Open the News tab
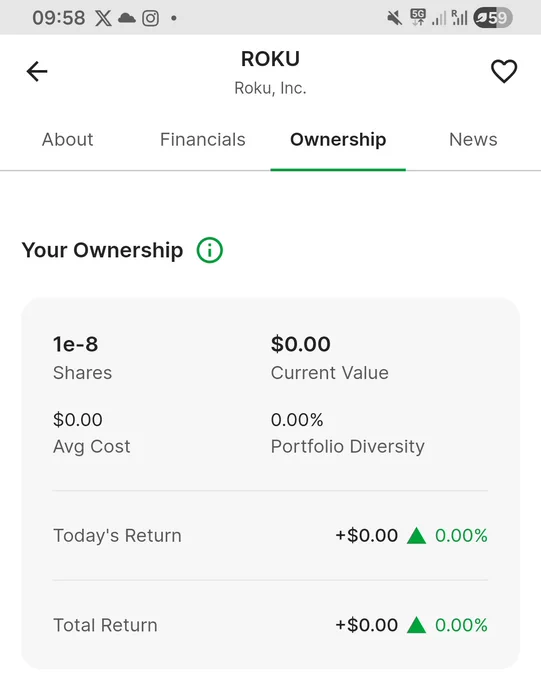This screenshot has width=541, height=680. tap(473, 140)
